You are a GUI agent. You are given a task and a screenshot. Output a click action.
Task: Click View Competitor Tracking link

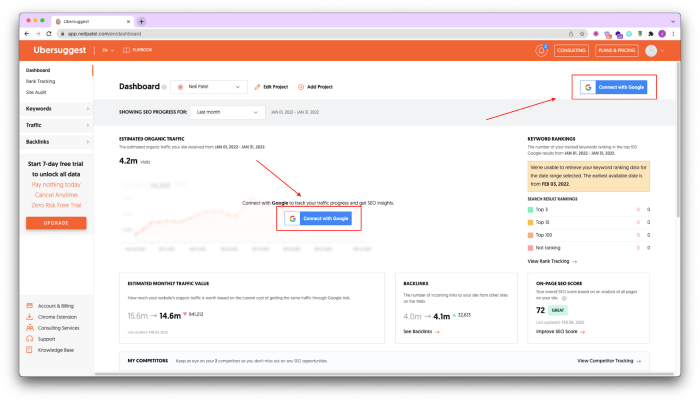pyautogui.click(x=609, y=361)
